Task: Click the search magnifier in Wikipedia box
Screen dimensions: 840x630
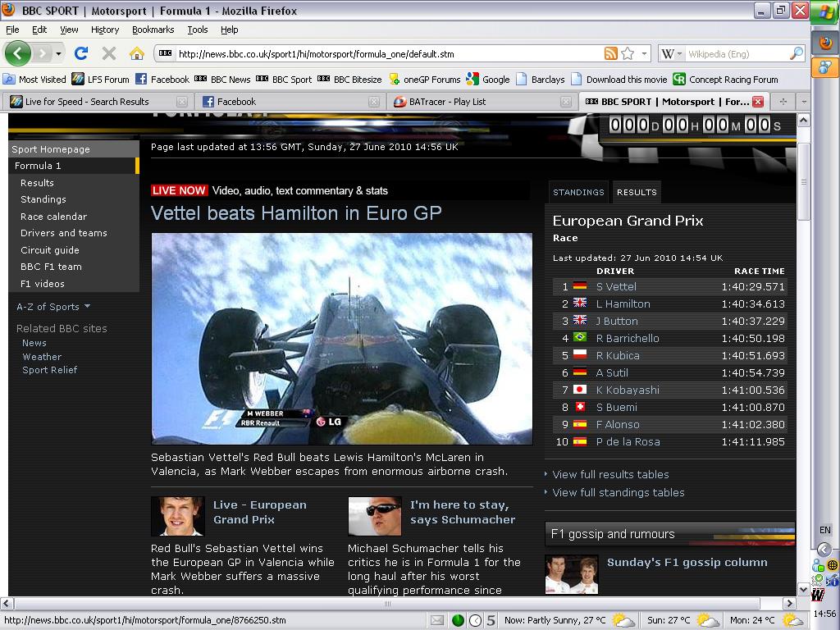Action: [796, 53]
